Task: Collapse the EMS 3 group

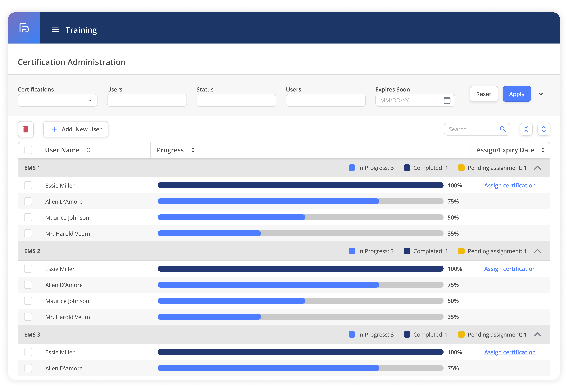Action: click(538, 335)
